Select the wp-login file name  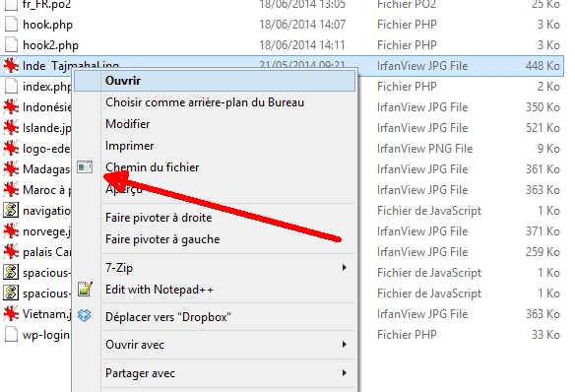pyautogui.click(x=46, y=335)
